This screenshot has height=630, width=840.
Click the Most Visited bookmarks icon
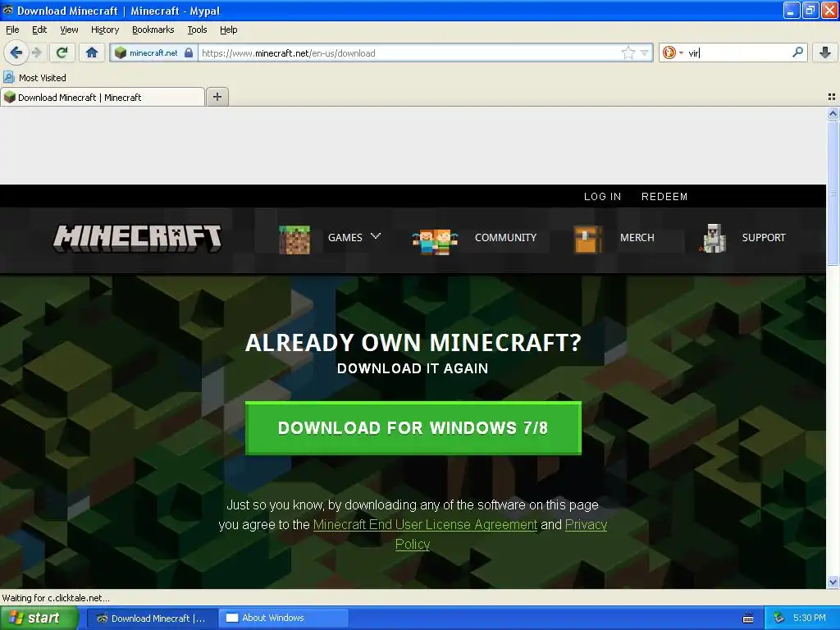(x=8, y=77)
